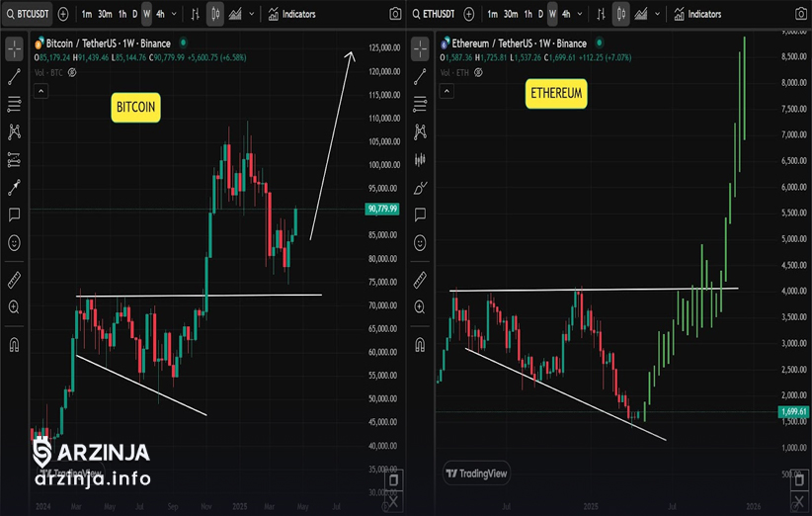
Task: Expand chart style dropdown on BTCUSDT chart
Action: tap(252, 14)
